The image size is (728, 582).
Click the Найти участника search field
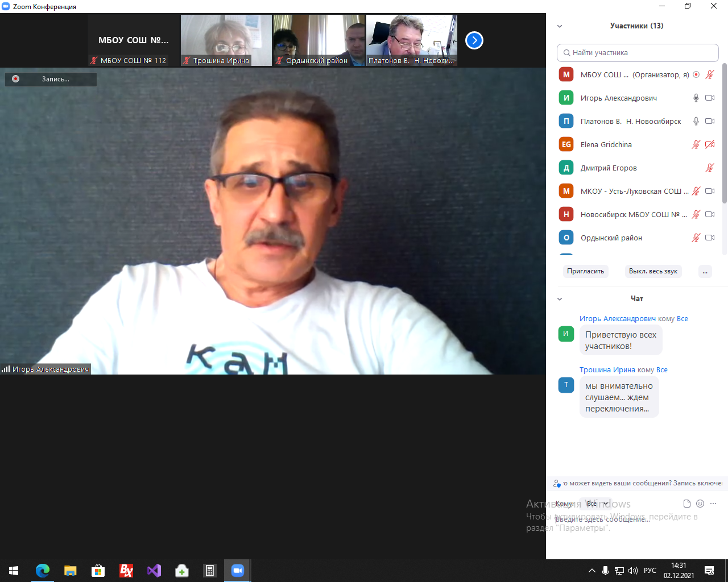(x=638, y=53)
